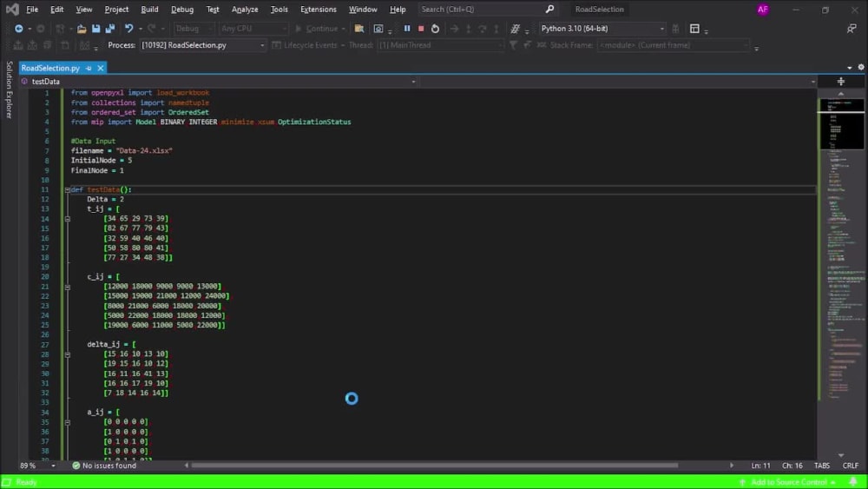Open the document tab list dropdown arrow
Screen dimensions: 868x489
click(850, 68)
